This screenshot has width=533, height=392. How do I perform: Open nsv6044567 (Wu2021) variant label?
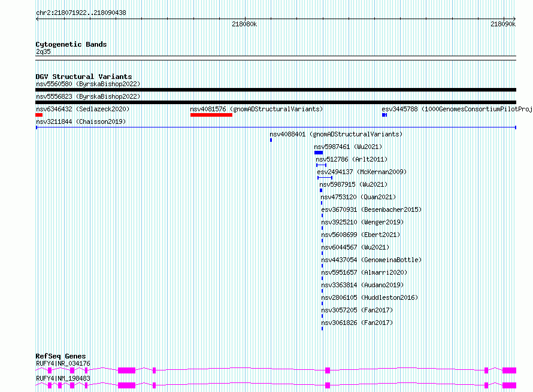click(355, 247)
